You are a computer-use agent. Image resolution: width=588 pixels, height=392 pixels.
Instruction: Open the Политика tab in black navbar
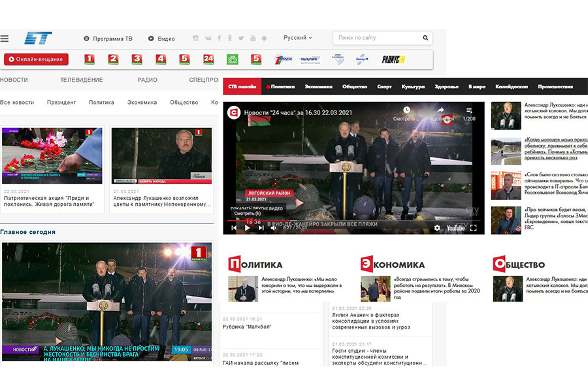click(x=282, y=86)
